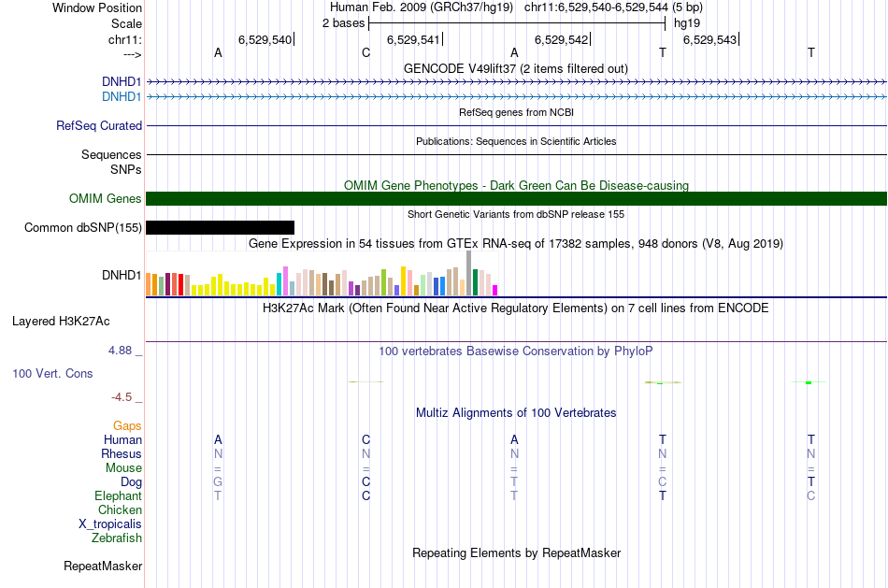Click the Publications Sequences in Scientific Articles title

(x=516, y=141)
